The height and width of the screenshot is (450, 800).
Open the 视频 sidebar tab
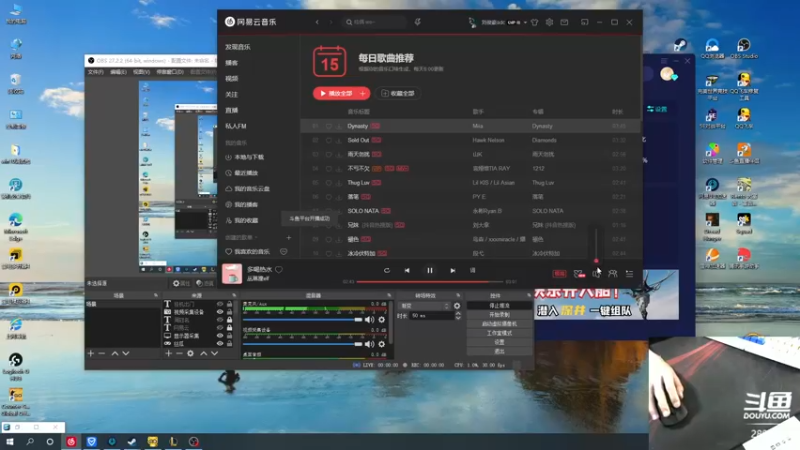coord(232,79)
